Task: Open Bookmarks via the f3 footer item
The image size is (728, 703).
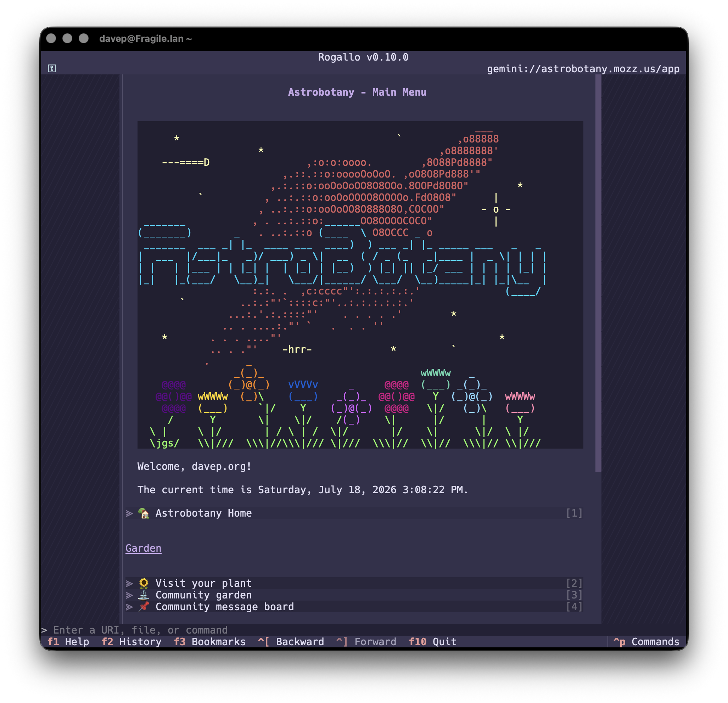Action: click(210, 642)
